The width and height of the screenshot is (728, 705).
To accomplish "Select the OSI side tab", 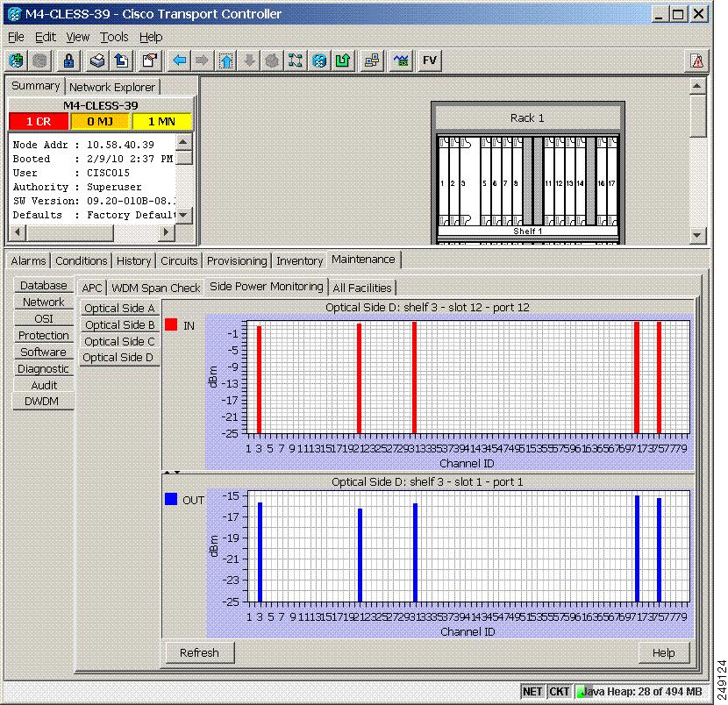I will 44,318.
